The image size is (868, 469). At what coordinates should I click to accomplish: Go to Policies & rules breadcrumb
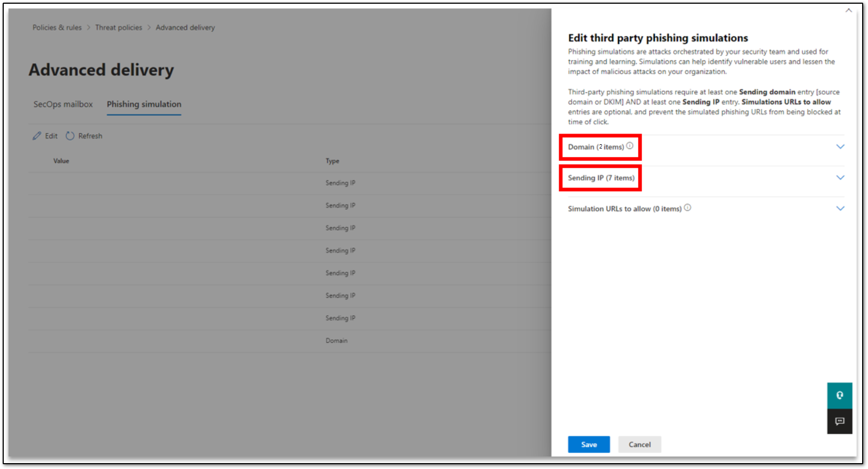(x=57, y=27)
